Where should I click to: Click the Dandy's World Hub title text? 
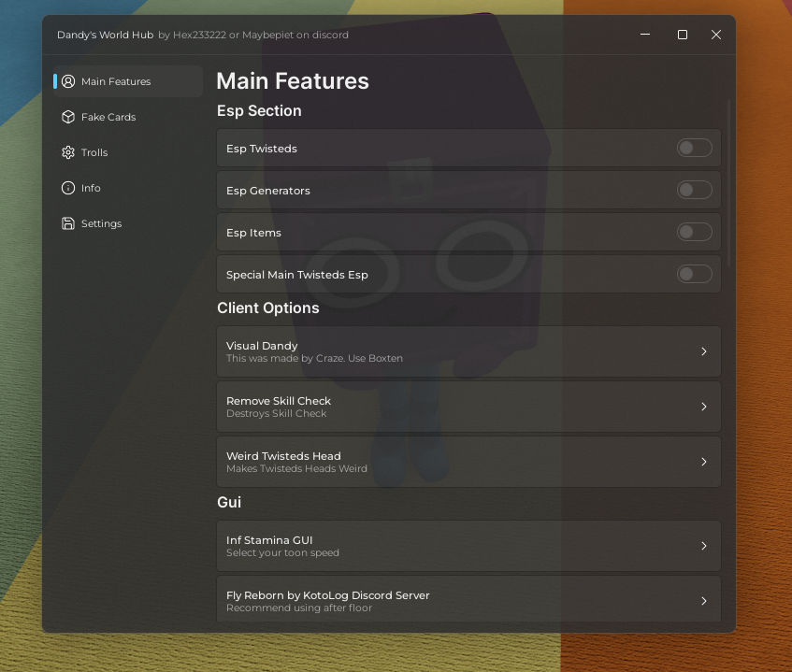pos(105,35)
